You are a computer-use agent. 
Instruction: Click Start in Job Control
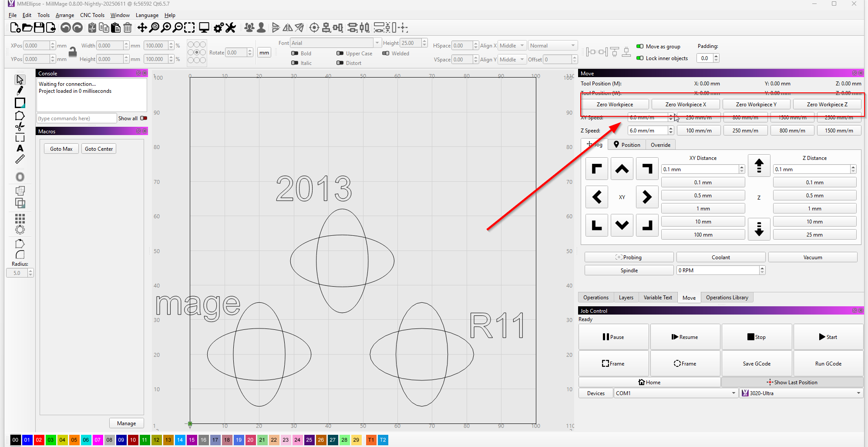point(828,337)
